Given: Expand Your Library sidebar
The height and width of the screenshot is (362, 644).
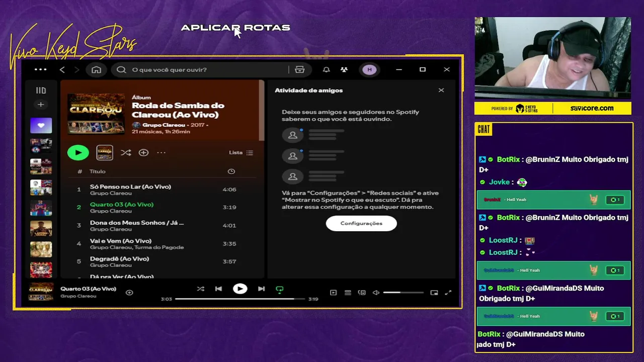Looking at the screenshot, I should coord(41,90).
